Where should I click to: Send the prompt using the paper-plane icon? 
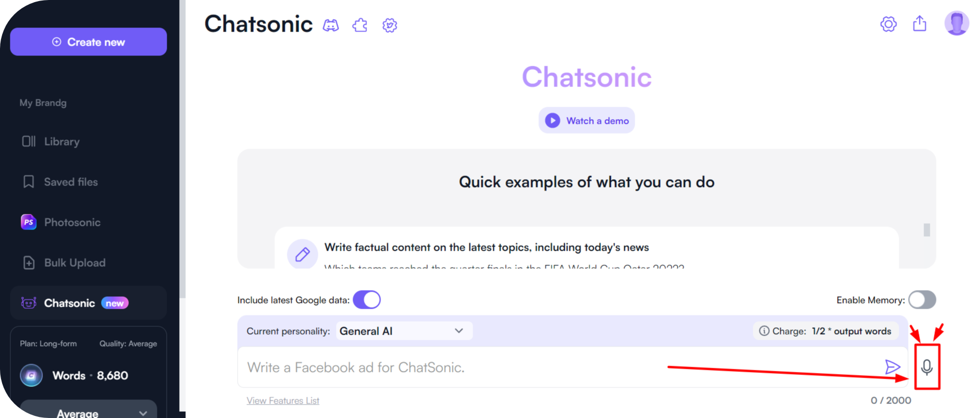892,367
